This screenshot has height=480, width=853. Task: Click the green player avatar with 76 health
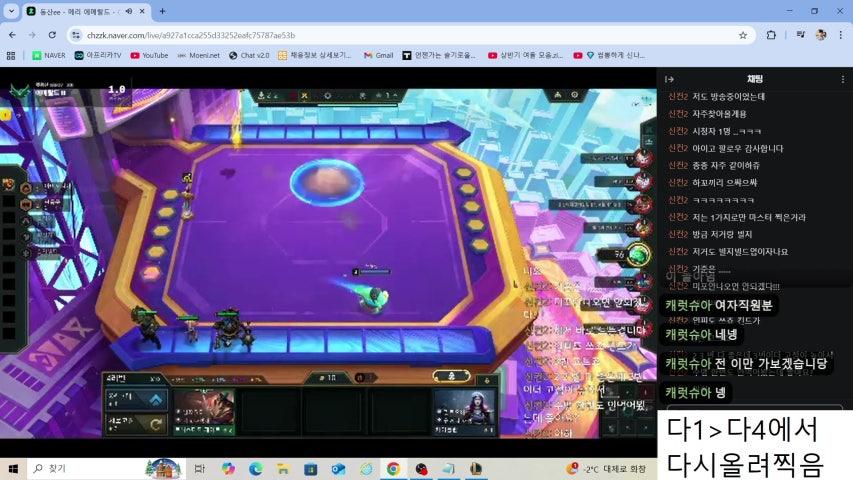click(x=639, y=255)
